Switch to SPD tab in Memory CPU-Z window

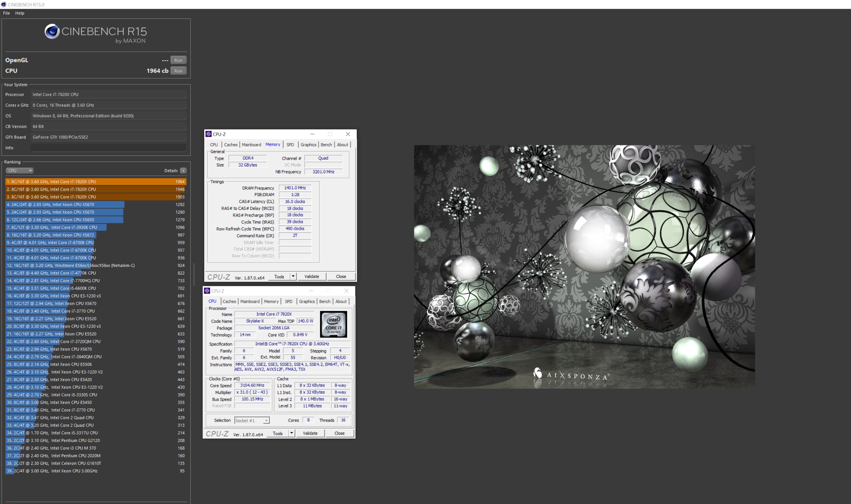pyautogui.click(x=290, y=145)
